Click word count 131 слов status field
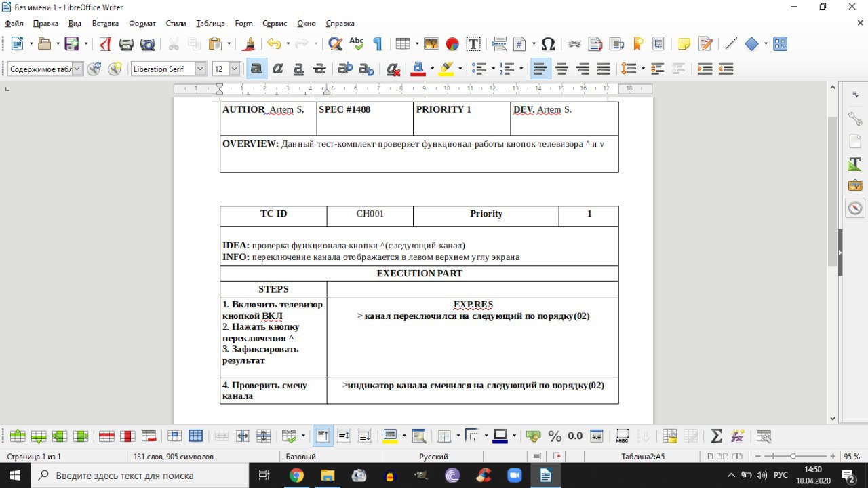The image size is (868, 488). [x=174, y=457]
